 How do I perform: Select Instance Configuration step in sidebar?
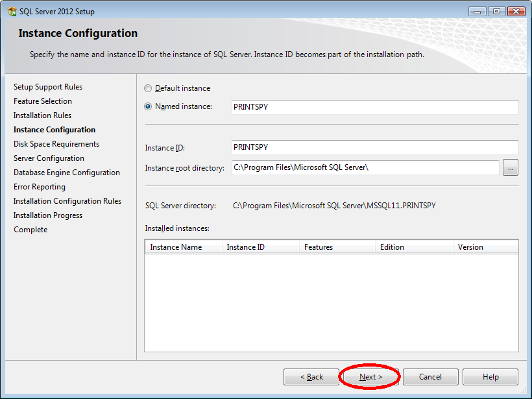54,130
